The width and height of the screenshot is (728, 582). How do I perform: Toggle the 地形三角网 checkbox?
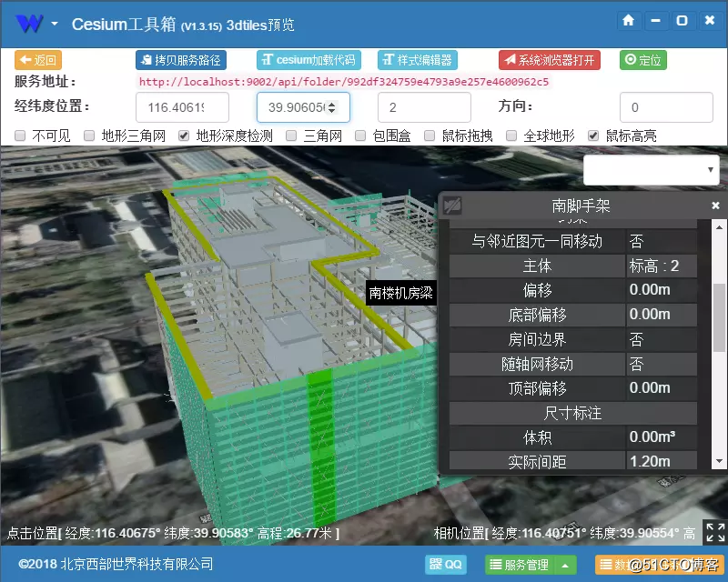pos(89,135)
